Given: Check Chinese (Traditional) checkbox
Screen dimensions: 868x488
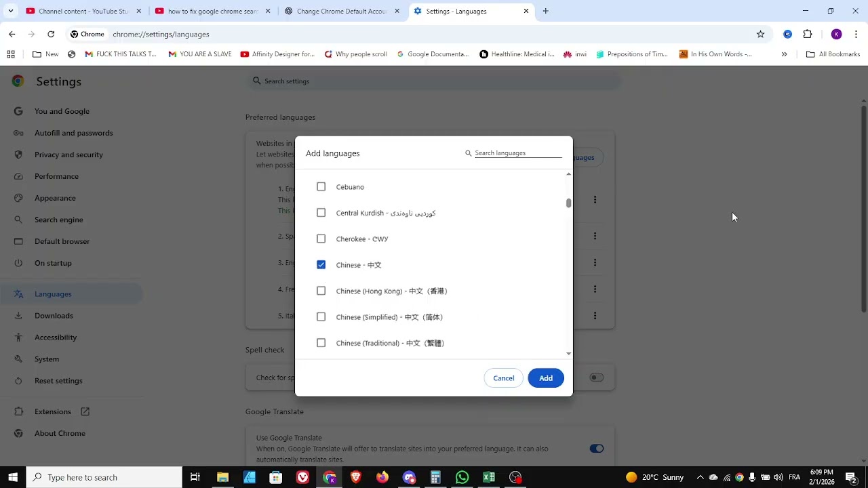Looking at the screenshot, I should click(x=321, y=343).
